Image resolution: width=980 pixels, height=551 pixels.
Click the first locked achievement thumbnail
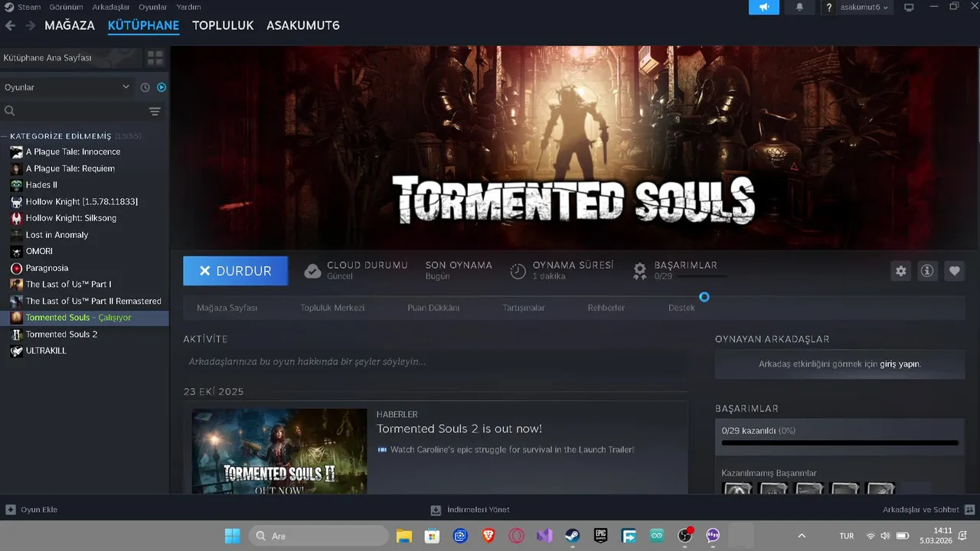coord(738,488)
